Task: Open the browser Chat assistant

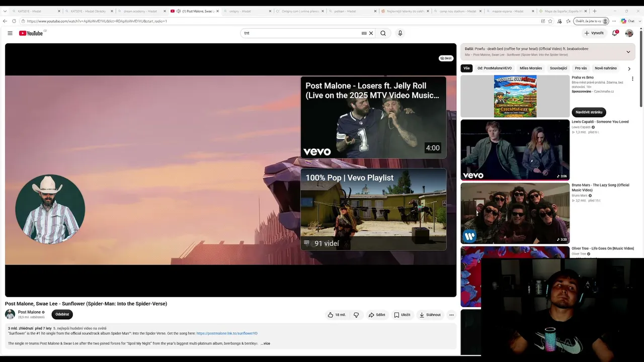Action: (x=627, y=21)
